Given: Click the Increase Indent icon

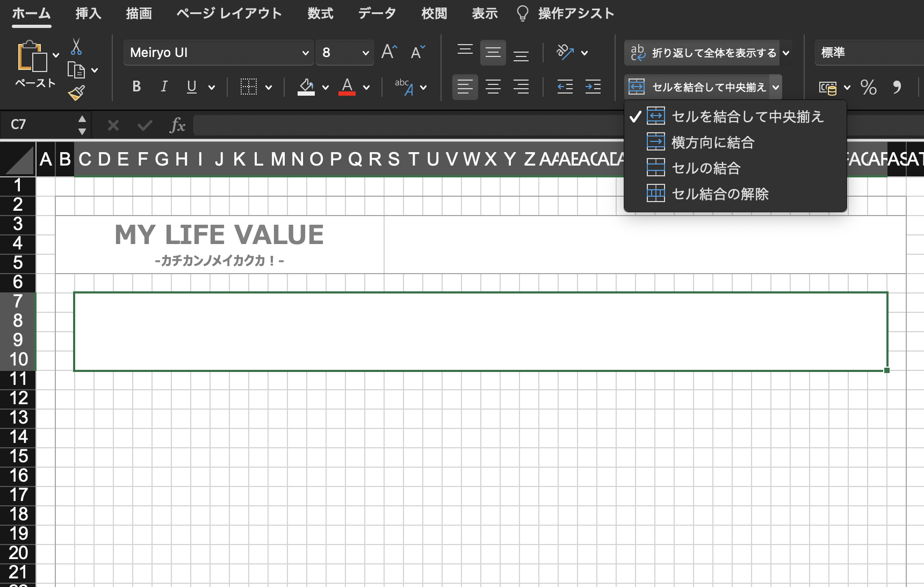Looking at the screenshot, I should [593, 87].
